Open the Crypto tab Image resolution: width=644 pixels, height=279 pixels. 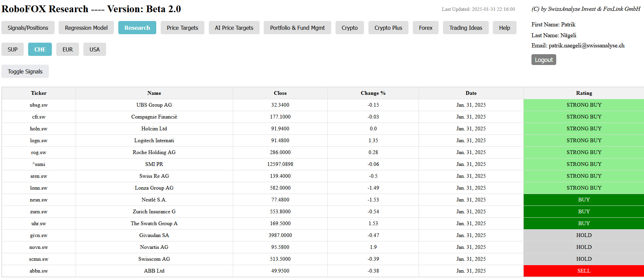[349, 28]
